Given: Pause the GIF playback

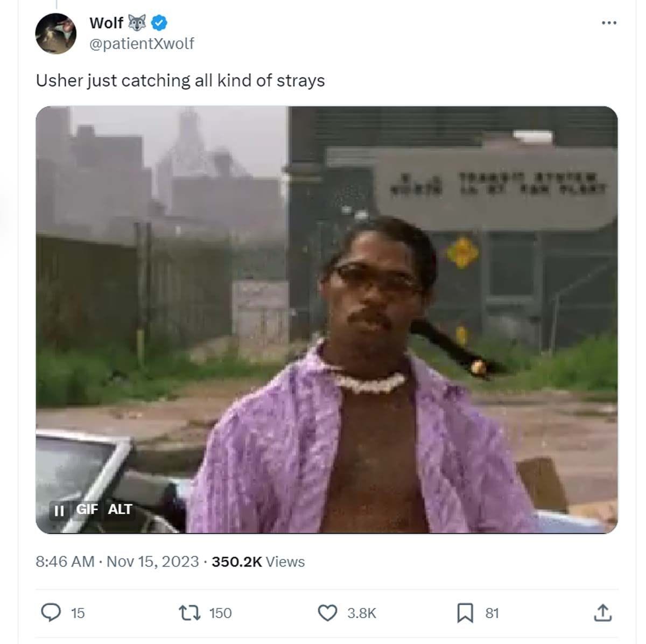Looking at the screenshot, I should pyautogui.click(x=59, y=510).
